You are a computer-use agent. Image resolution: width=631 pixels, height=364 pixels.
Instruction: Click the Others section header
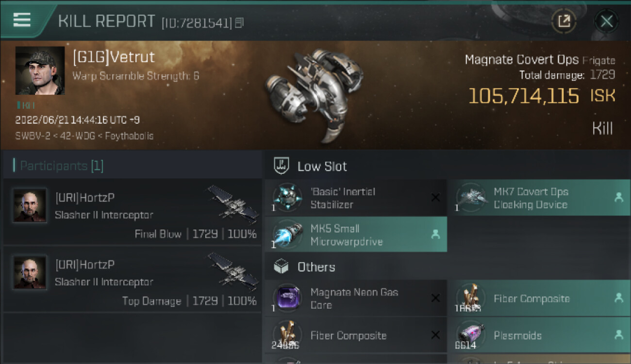[x=316, y=267]
